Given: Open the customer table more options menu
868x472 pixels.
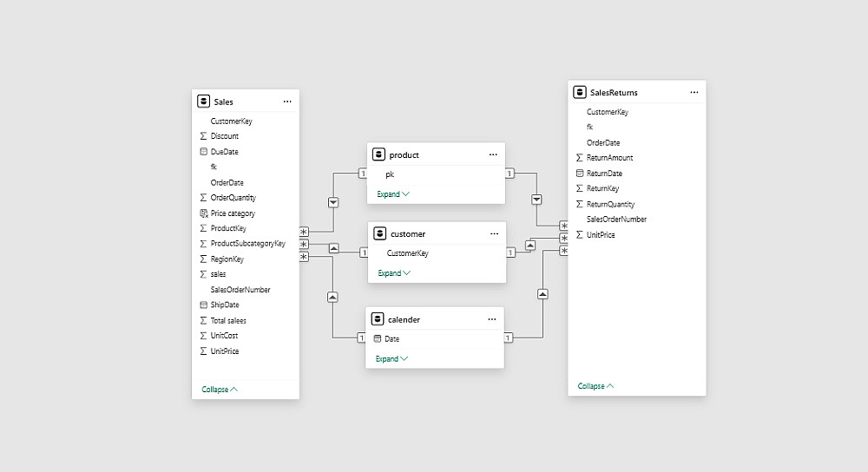Looking at the screenshot, I should pyautogui.click(x=495, y=234).
